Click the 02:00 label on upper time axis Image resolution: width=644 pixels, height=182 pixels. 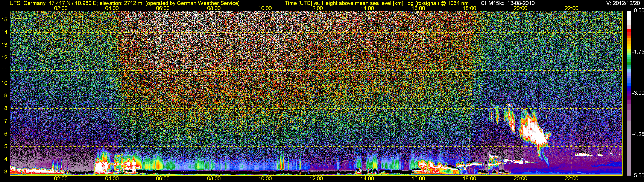click(x=61, y=8)
